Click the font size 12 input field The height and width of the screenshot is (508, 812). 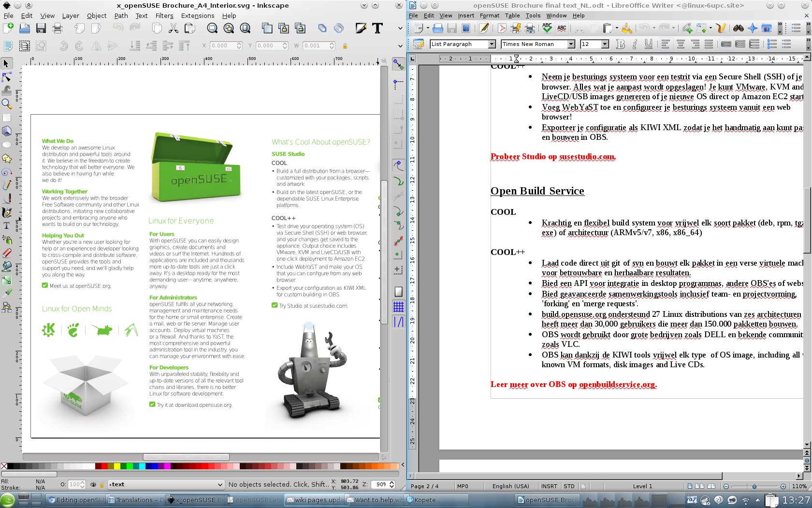590,45
